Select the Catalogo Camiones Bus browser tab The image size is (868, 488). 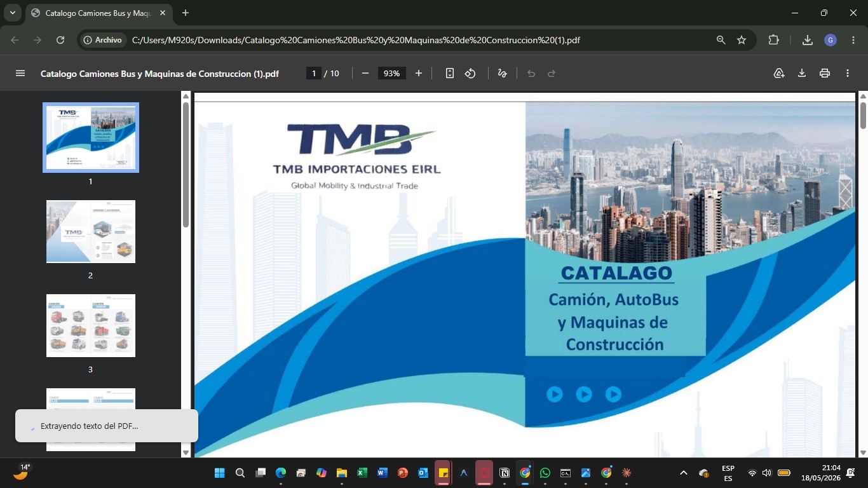point(98,13)
